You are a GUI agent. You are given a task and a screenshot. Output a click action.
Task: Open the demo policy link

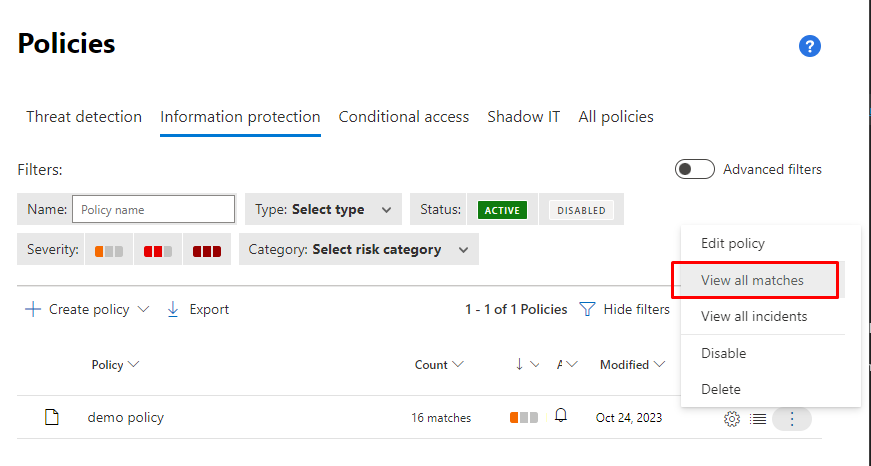point(125,417)
